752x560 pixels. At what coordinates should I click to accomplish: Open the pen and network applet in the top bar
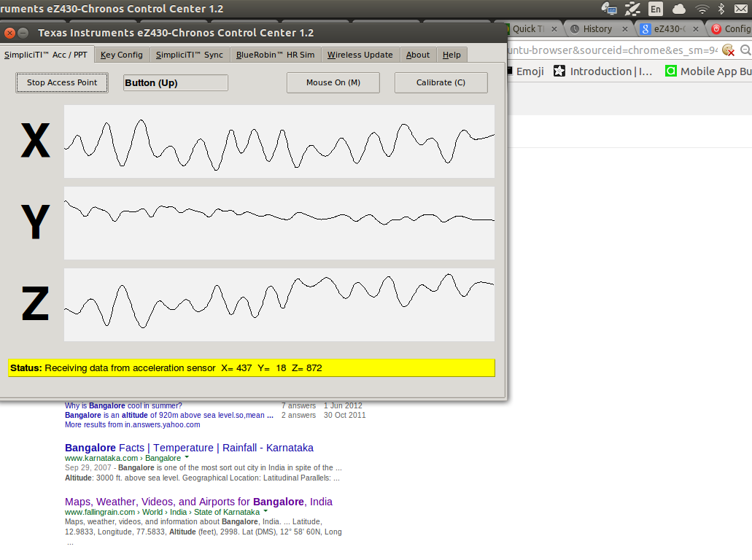pyautogui.click(x=632, y=9)
